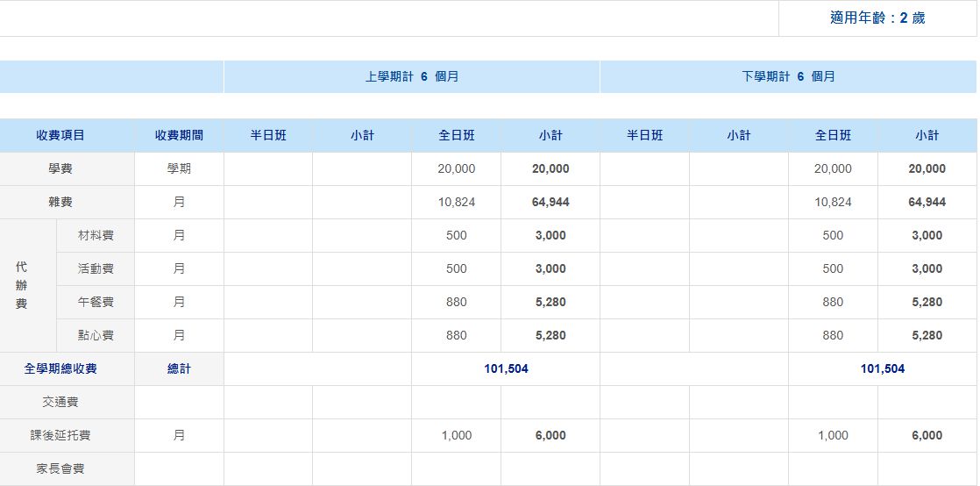Select the 交通費 row label

[60, 402]
